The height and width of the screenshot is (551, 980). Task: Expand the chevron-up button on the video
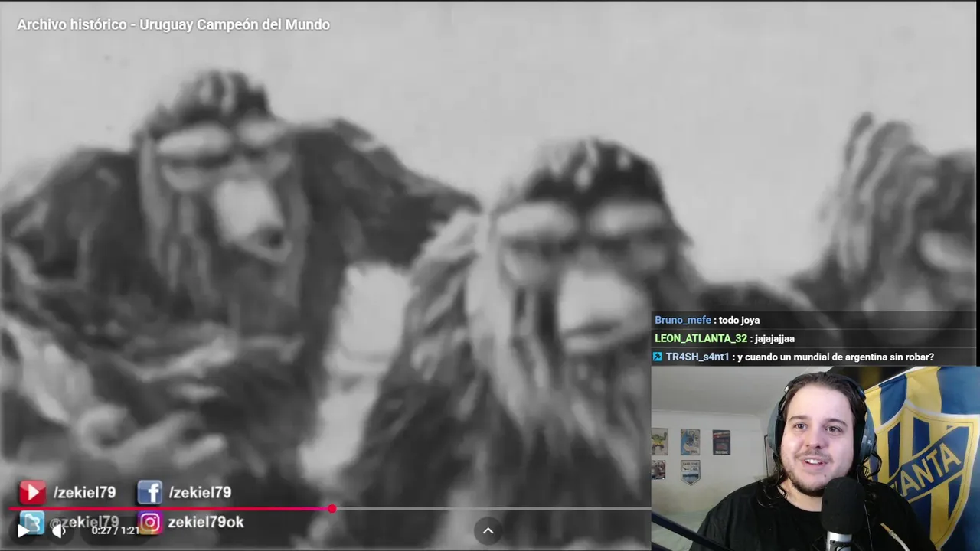(488, 530)
